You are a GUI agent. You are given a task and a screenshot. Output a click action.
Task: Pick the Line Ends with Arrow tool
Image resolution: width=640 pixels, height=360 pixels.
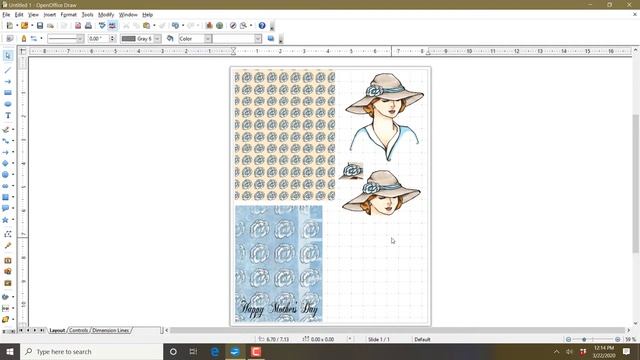click(8, 82)
